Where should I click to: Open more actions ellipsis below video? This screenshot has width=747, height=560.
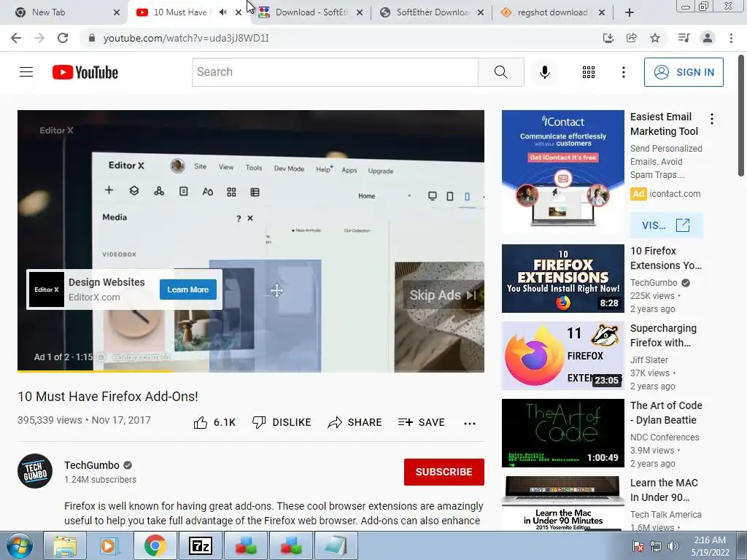(470, 424)
